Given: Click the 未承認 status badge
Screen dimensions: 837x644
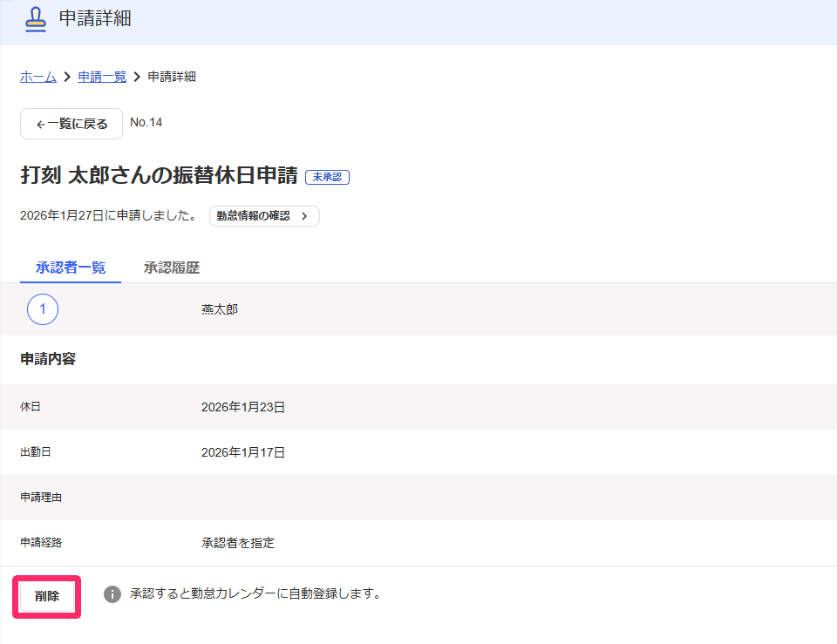Looking at the screenshot, I should [327, 177].
